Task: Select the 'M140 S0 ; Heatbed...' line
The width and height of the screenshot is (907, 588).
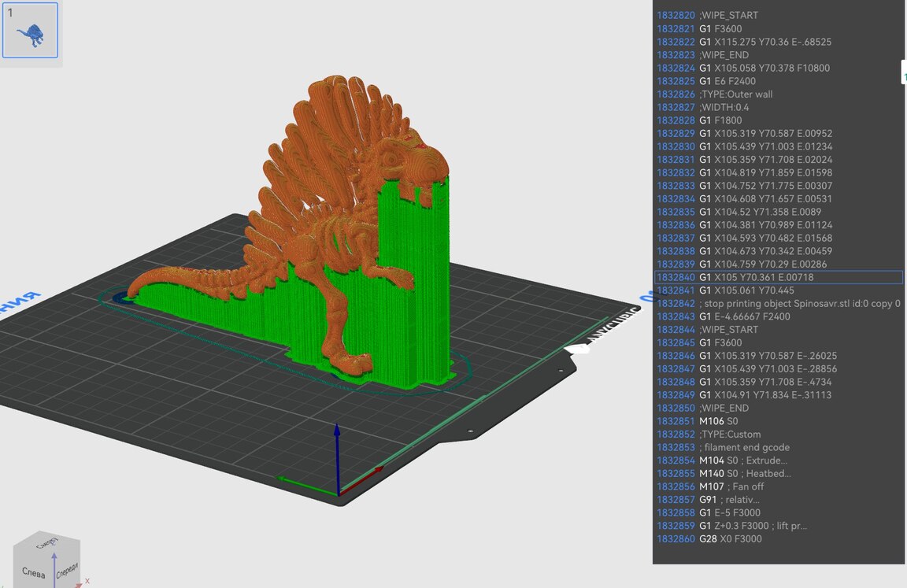Action: [x=745, y=473]
